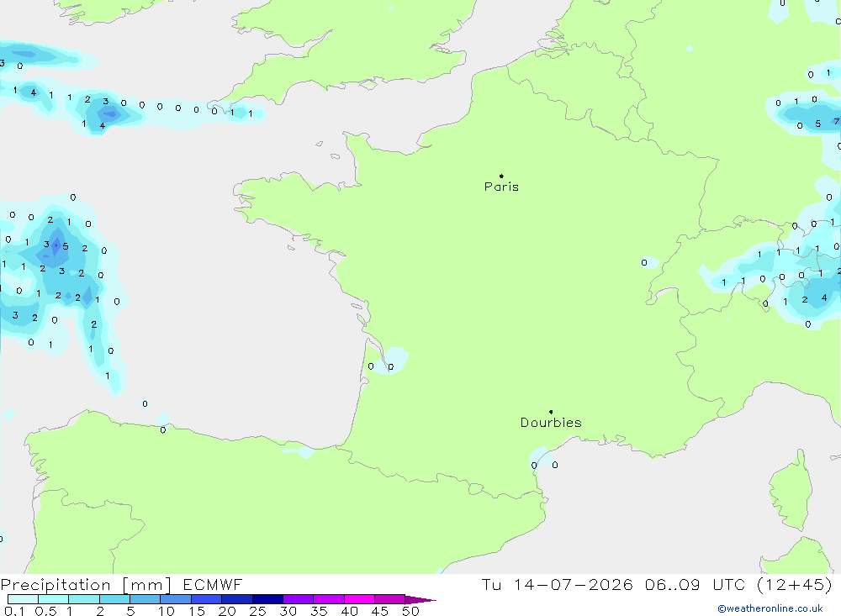The image size is (841, 616).
Task: Pick the 10–15 mm legend color swatch
Action: pyautogui.click(x=176, y=599)
